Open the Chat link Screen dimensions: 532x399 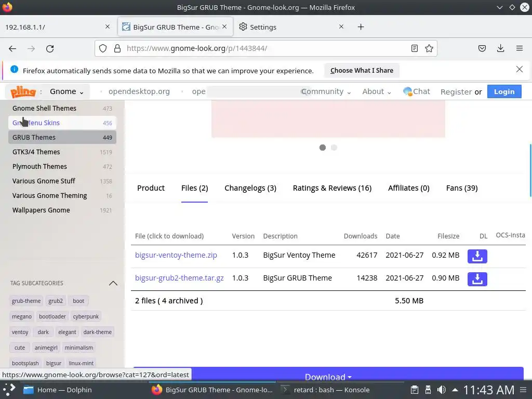pos(417,91)
